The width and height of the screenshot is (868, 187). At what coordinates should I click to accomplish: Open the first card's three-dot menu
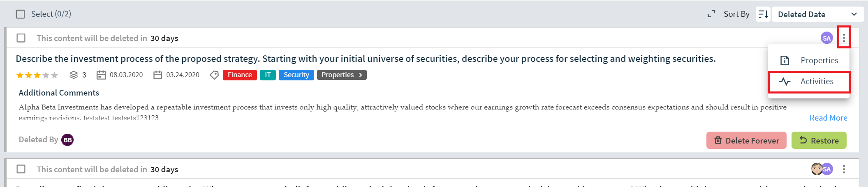pyautogui.click(x=844, y=38)
